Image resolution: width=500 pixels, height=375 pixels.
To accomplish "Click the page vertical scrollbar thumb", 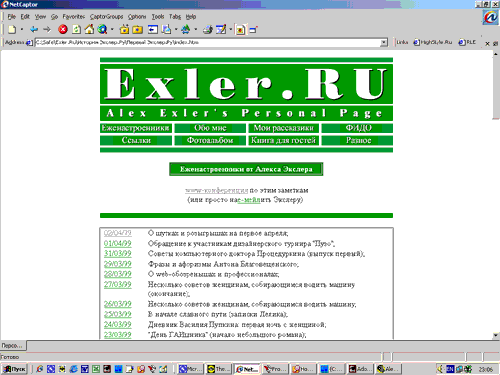I will click(496, 88).
